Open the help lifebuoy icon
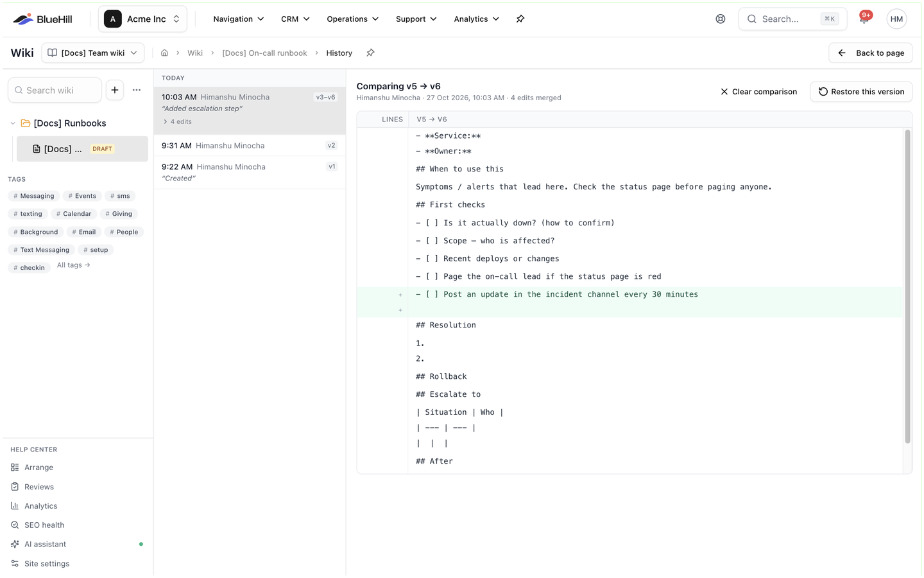The height and width of the screenshot is (578, 924). pos(721,19)
